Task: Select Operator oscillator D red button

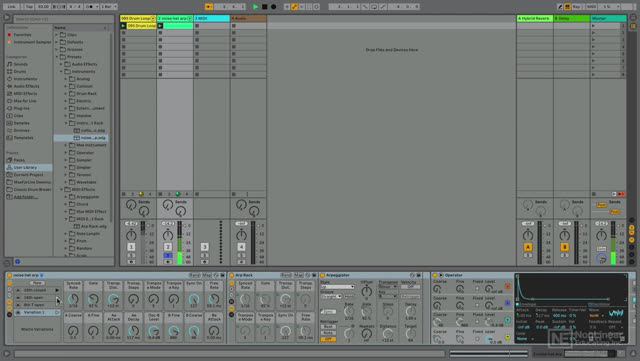Action: [x=507, y=287]
